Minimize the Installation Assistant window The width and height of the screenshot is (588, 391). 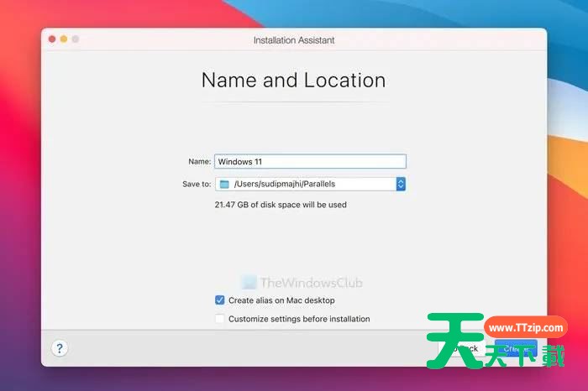pos(64,39)
